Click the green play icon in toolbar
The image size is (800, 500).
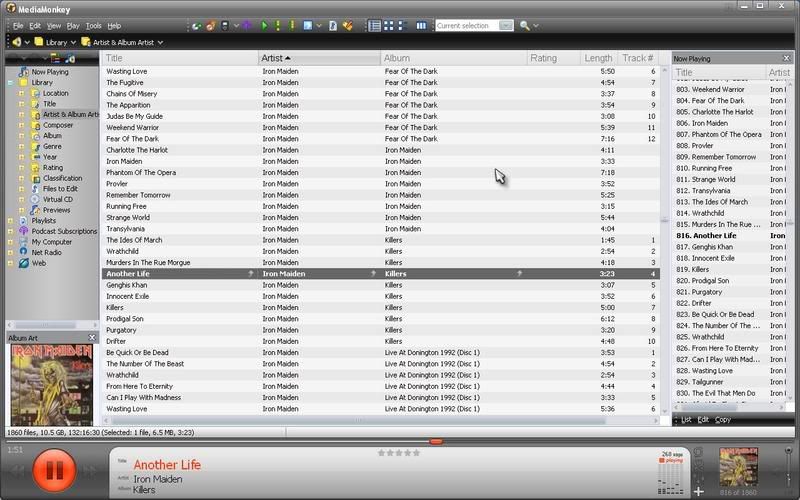point(264,25)
